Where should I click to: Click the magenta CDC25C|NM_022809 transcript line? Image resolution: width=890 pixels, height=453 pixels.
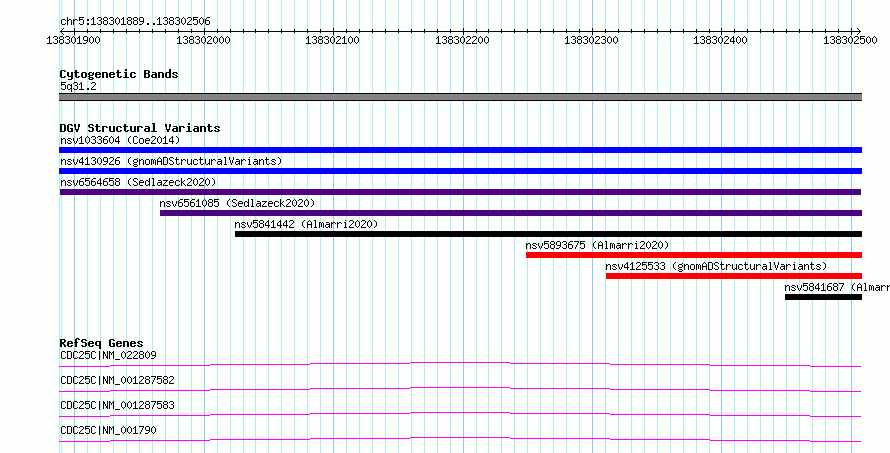[x=460, y=364]
